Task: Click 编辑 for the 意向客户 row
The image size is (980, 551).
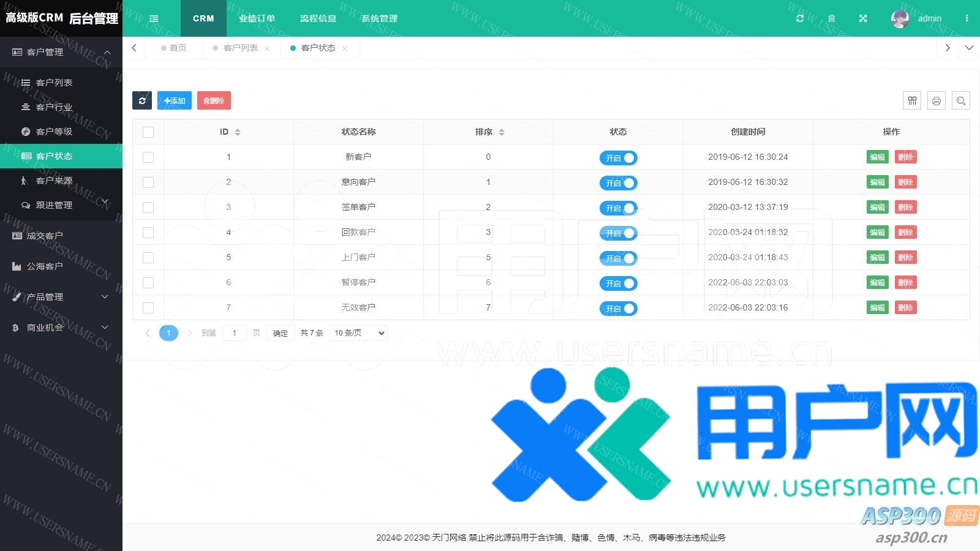Action: point(877,182)
